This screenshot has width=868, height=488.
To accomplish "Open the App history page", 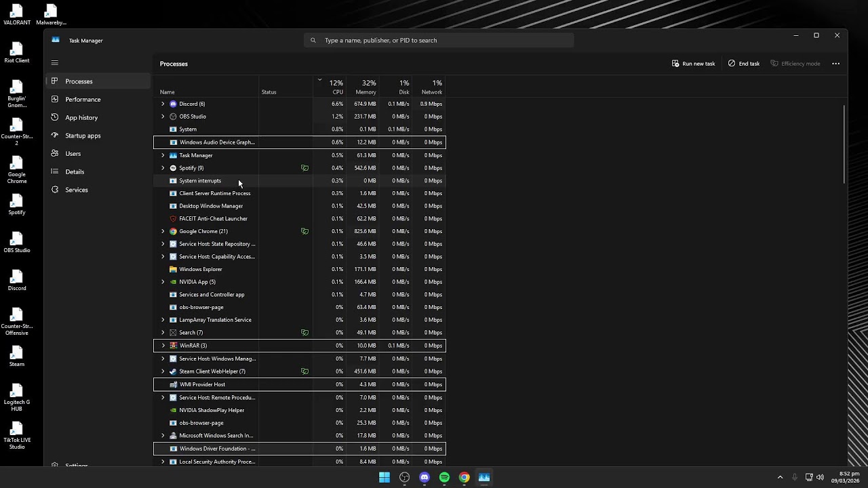I will (98, 117).
